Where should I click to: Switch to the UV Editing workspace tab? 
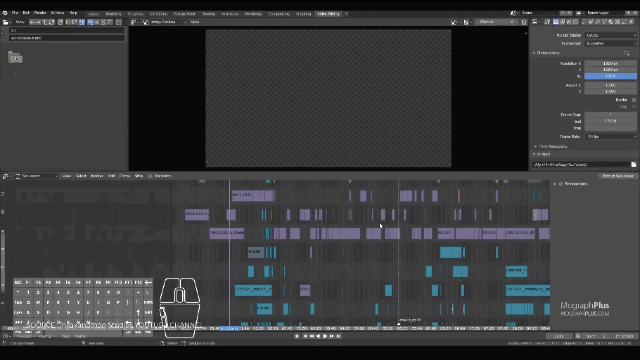tap(158, 14)
